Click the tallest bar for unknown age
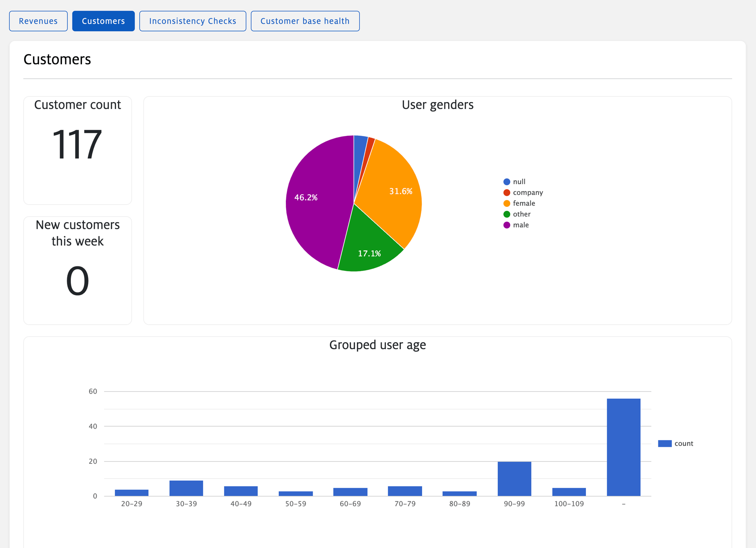This screenshot has width=756, height=548. (623, 447)
